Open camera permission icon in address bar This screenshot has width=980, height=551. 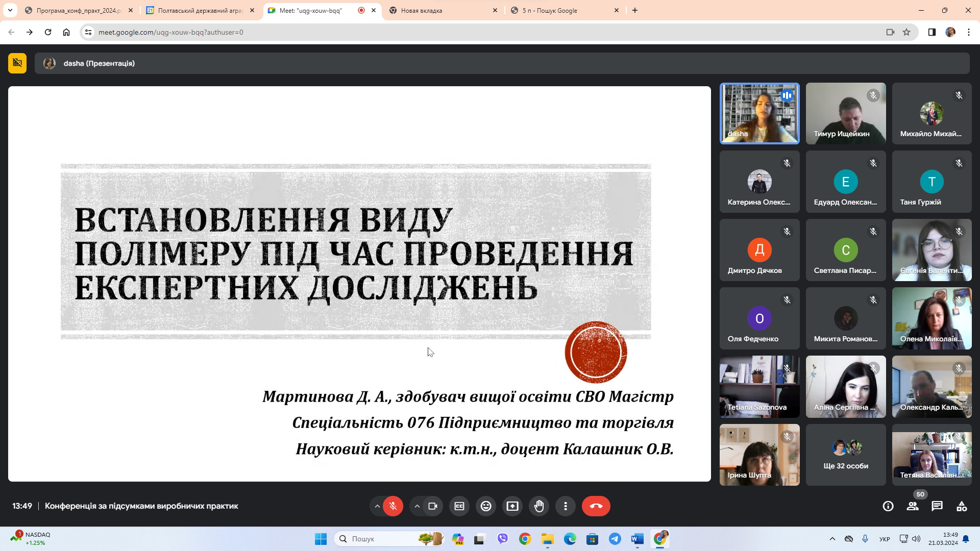tap(890, 32)
